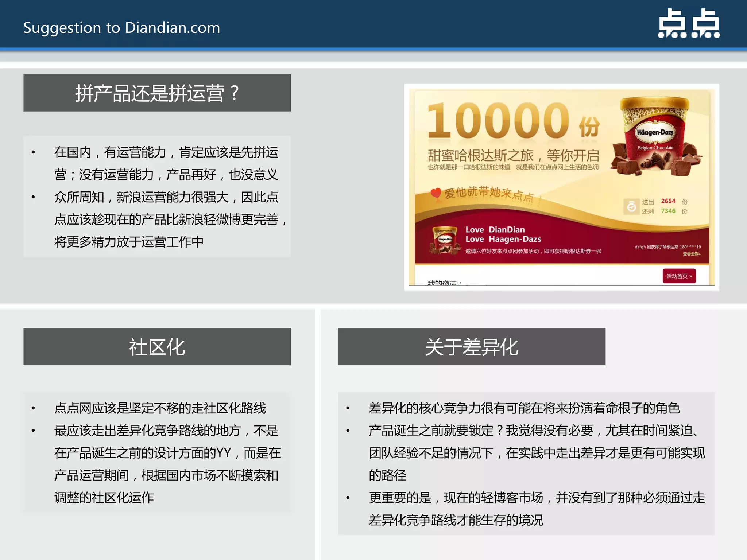
Task: Click the bullet starting '更重要的是，现在的轻博客市场'
Action: [x=537, y=509]
